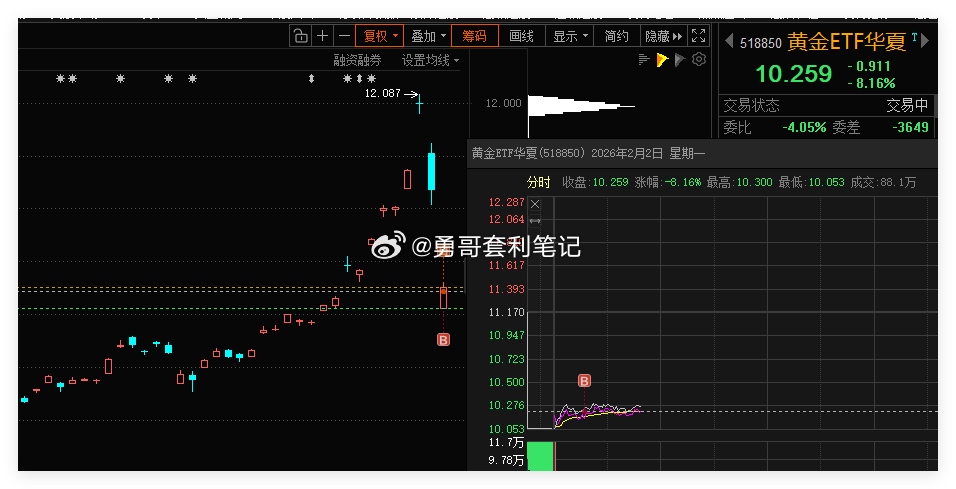Click 收盘:10.259 in popup header
The width and height of the screenshot is (956, 489).
pyautogui.click(x=594, y=182)
